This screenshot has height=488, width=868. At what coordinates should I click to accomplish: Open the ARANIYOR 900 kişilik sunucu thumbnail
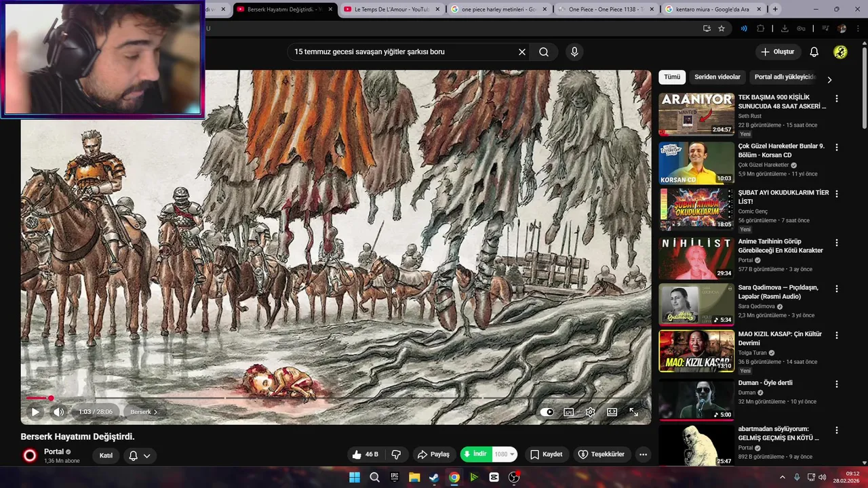(696, 114)
